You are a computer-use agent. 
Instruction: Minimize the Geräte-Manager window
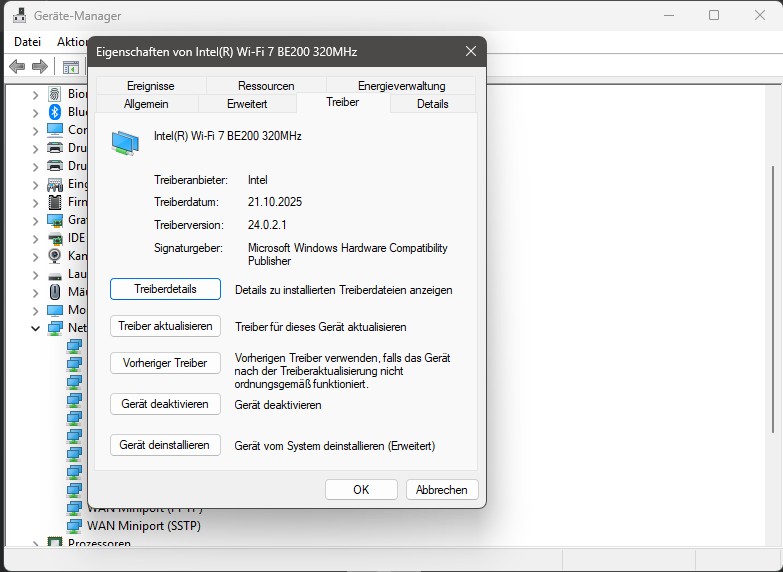(x=669, y=15)
